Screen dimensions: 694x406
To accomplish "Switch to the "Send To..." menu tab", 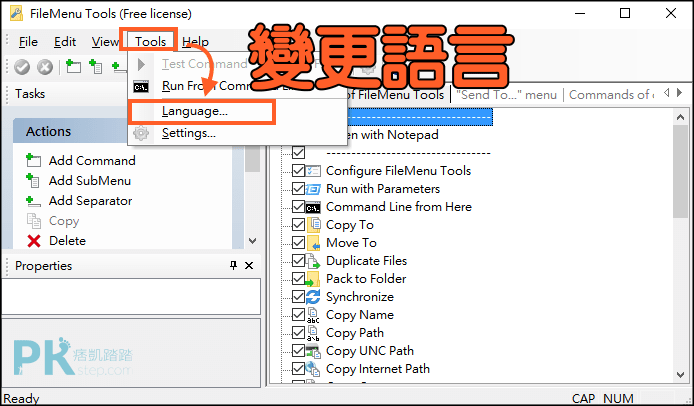I will click(x=506, y=95).
